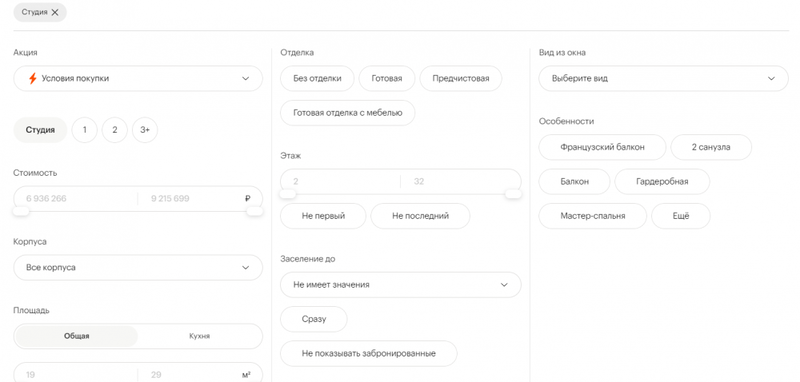The image size is (800, 382).
Task: Switch to Кухня area tab
Action: tap(199, 336)
